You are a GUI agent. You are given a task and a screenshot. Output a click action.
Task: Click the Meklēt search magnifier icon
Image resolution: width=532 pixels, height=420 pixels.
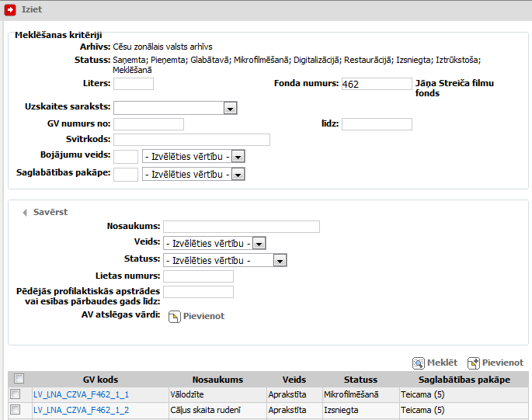coord(419,363)
